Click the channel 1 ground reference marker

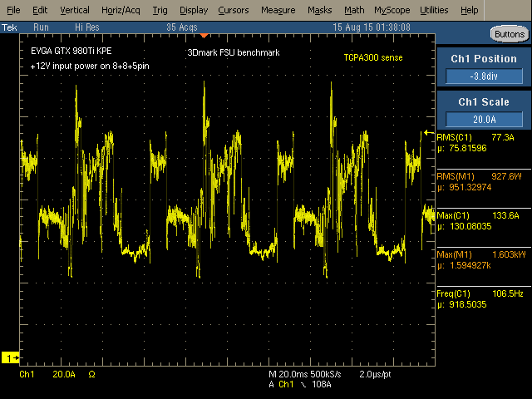11,357
